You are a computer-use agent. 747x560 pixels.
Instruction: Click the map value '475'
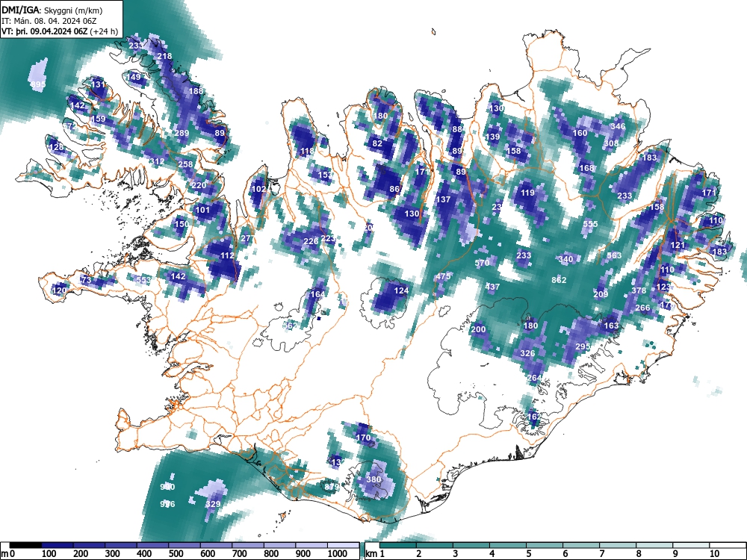443,277
